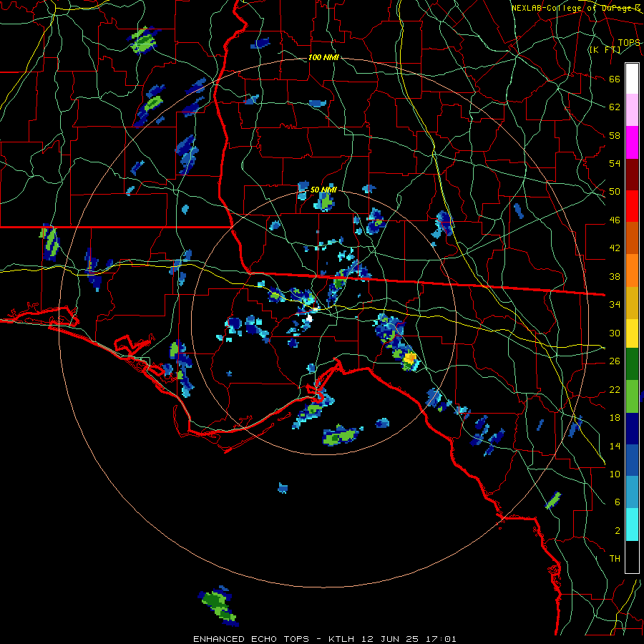Click the TOPS legend heading
The width and height of the screenshot is (644, 644).
[x=629, y=42]
